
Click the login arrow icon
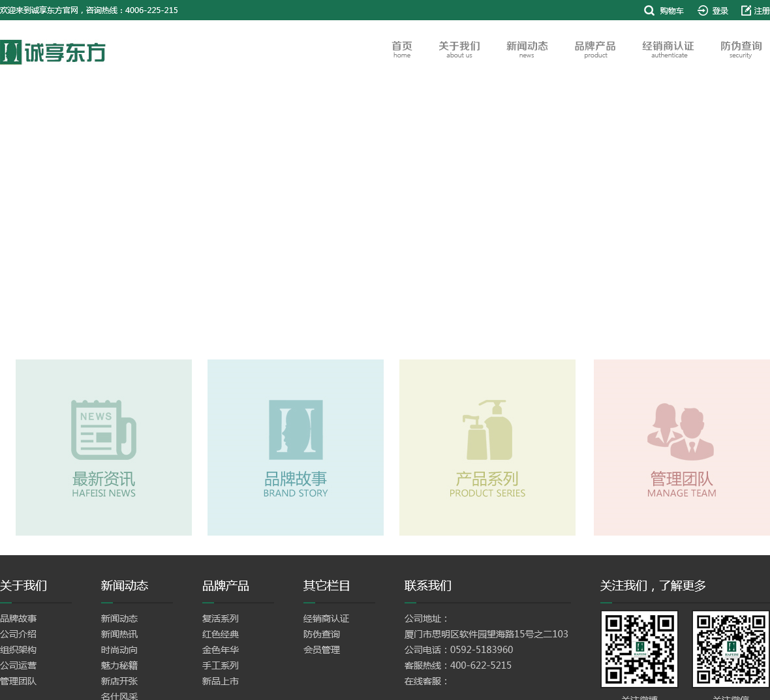click(703, 10)
